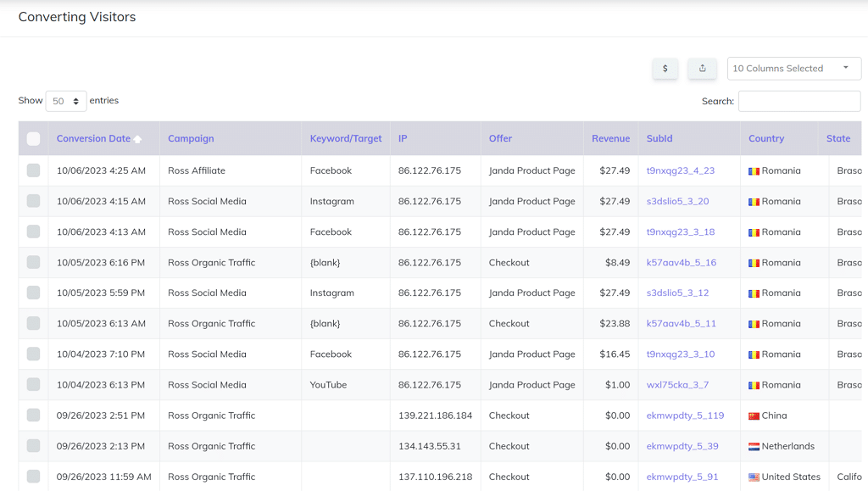Click the China flag icon
The width and height of the screenshot is (868, 491).
coord(754,416)
